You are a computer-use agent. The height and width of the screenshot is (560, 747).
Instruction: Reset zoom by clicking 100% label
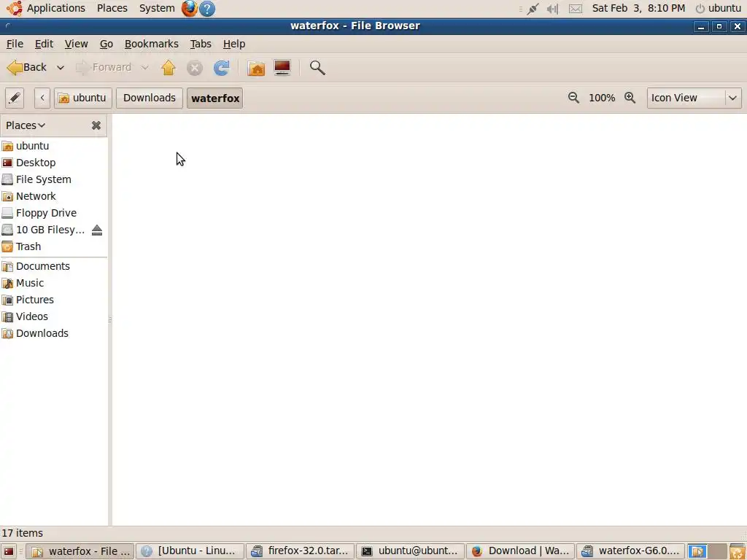[x=602, y=98]
